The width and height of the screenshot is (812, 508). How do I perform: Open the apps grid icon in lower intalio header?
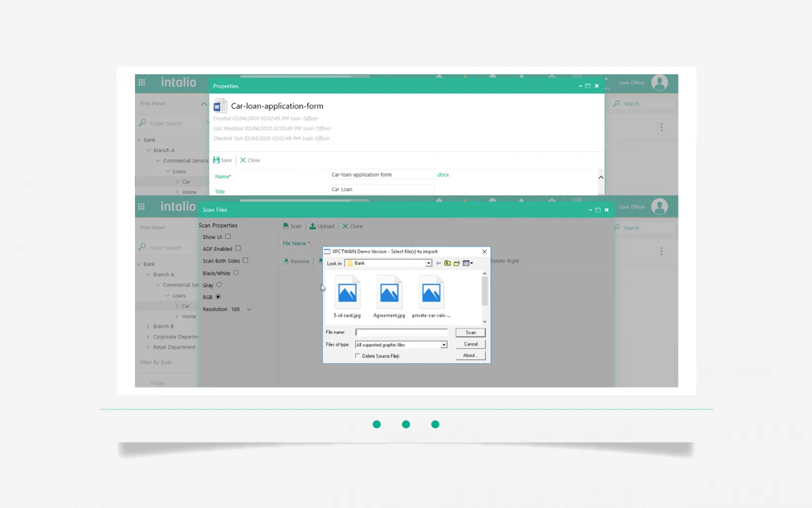(x=141, y=207)
